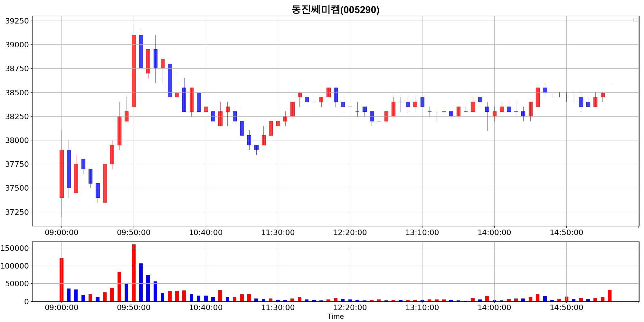Click 13:10:00 under the volume chart

pos(422,308)
